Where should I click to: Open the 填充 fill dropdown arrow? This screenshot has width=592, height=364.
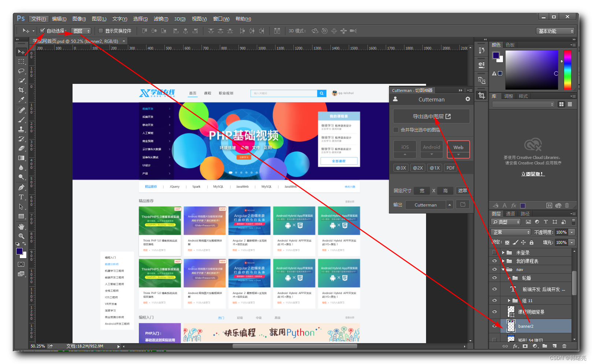pyautogui.click(x=571, y=242)
